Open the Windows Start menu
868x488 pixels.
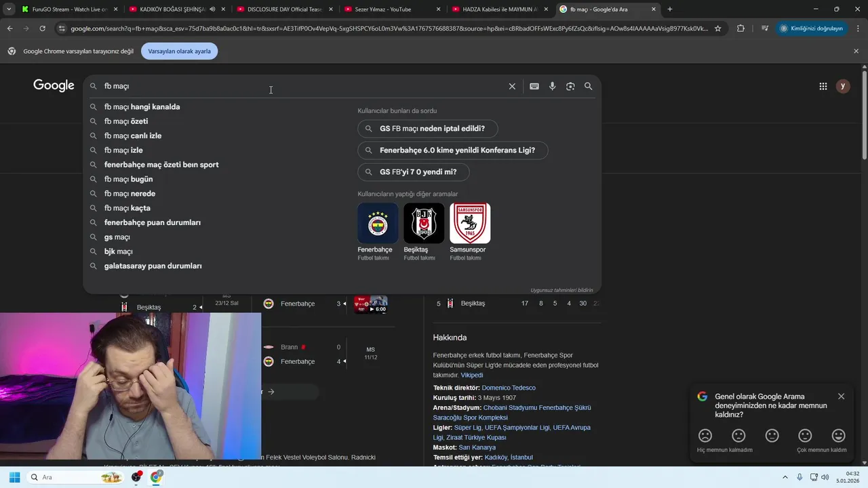tap(14, 477)
